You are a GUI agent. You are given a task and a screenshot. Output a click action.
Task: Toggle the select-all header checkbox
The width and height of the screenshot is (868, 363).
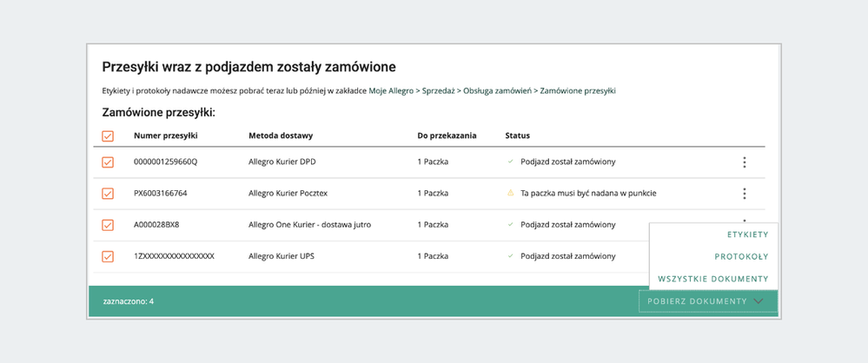(108, 136)
